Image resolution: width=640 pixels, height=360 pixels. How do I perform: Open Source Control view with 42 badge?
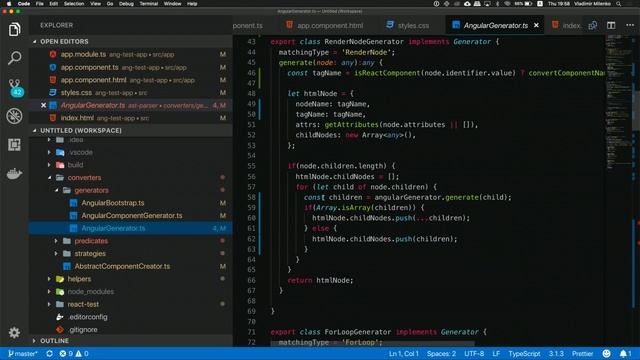15,87
